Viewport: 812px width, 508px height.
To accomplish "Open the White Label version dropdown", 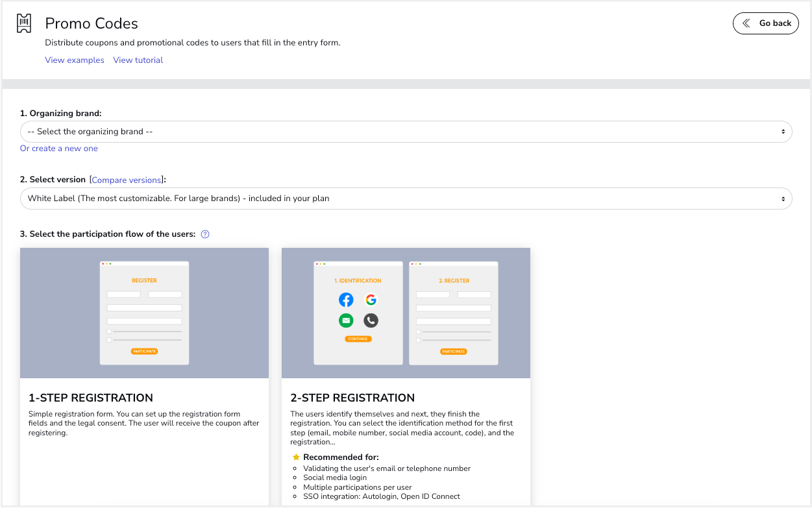I will [x=406, y=199].
